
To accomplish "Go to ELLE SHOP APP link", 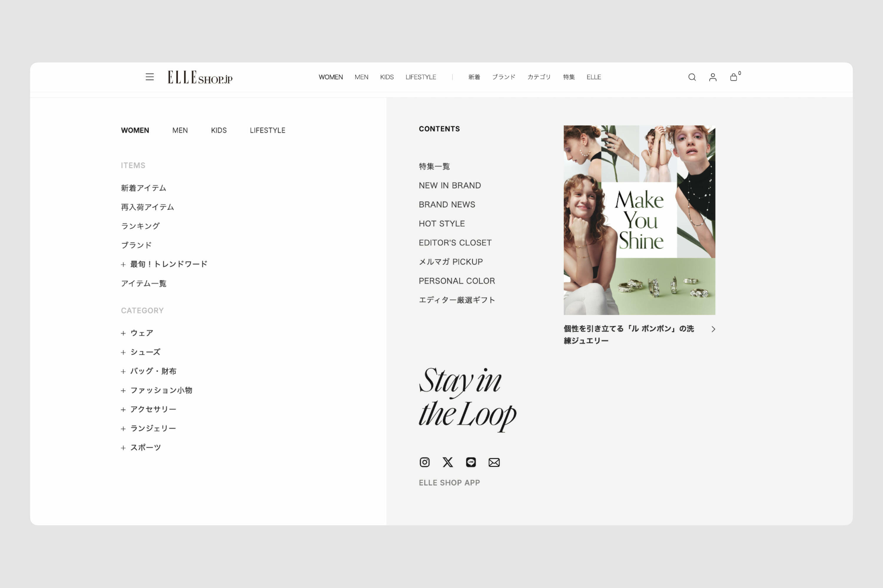I will pos(449,483).
